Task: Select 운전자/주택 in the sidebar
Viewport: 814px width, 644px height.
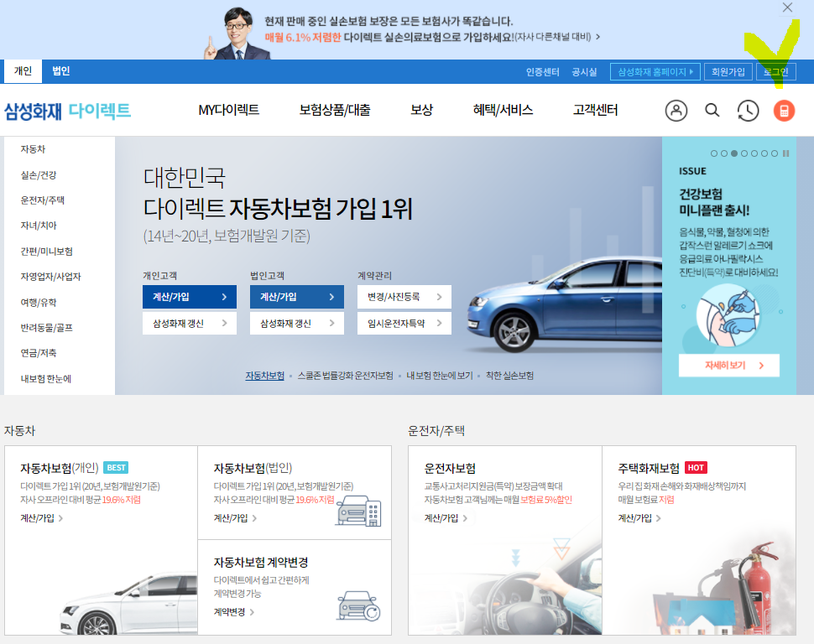Action: click(43, 200)
